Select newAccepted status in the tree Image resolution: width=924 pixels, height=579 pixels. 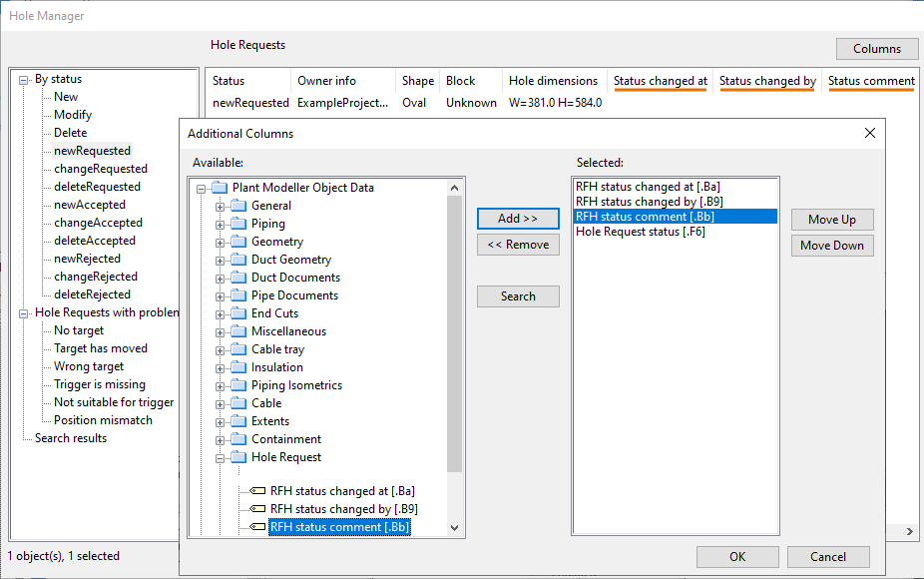(x=88, y=205)
